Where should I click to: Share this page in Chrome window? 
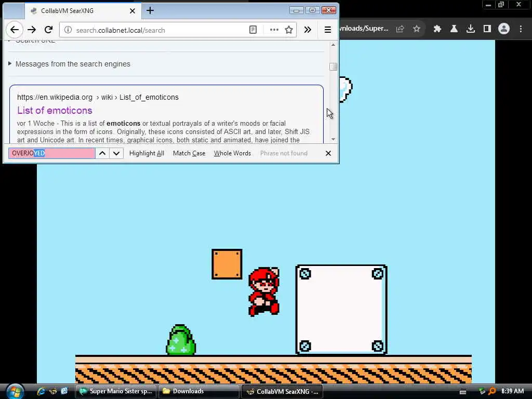coord(400,29)
